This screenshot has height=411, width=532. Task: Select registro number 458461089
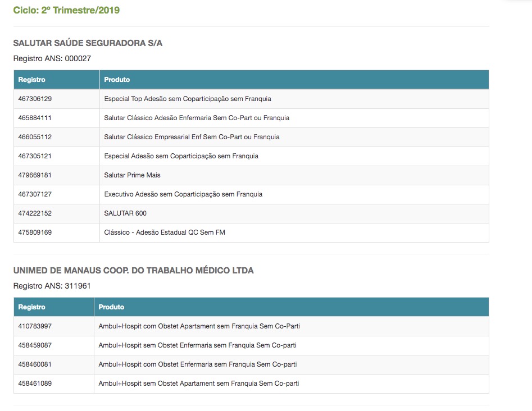35,383
